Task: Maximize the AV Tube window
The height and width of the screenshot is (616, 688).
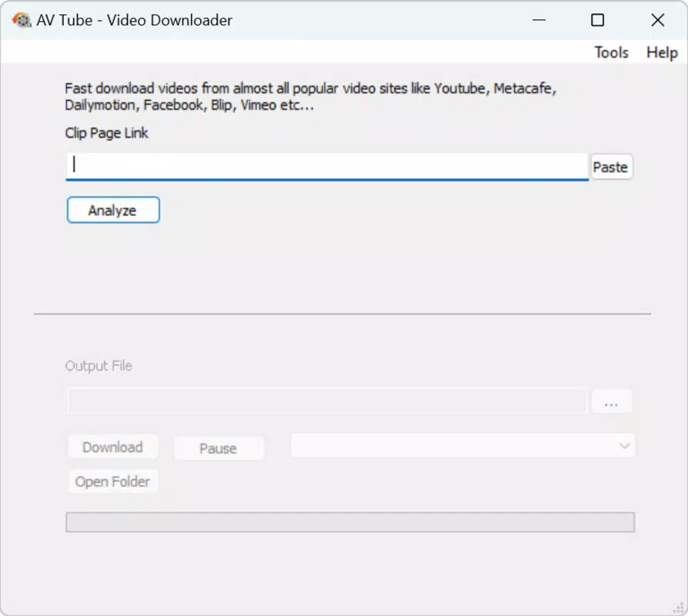Action: click(597, 20)
